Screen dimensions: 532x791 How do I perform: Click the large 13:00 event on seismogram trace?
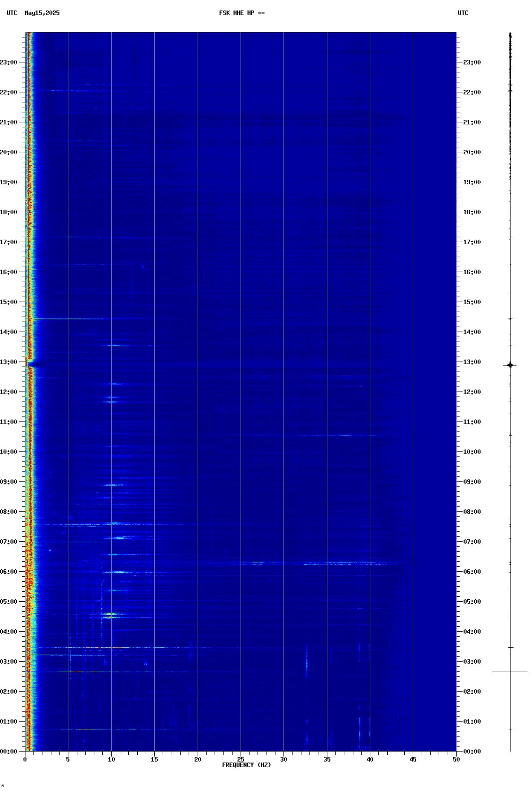(x=510, y=365)
